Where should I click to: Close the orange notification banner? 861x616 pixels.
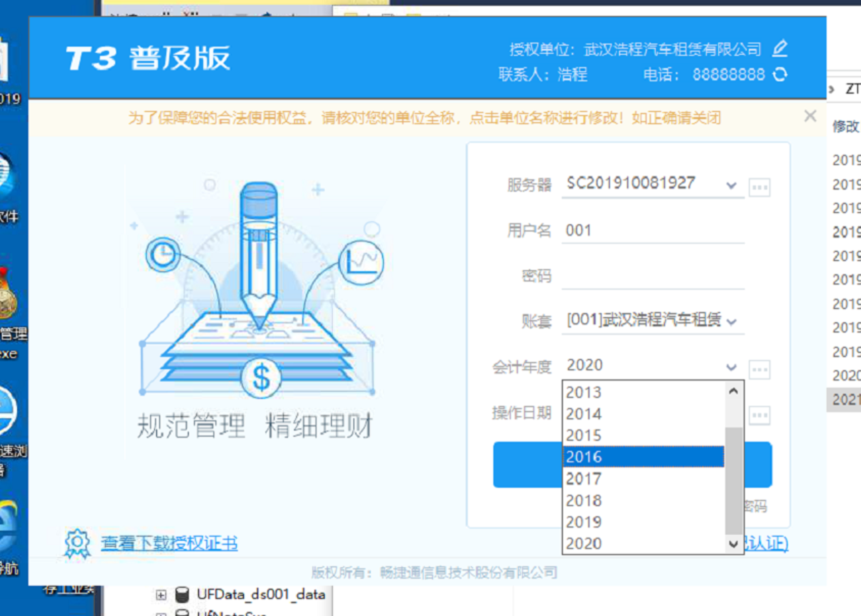[810, 116]
